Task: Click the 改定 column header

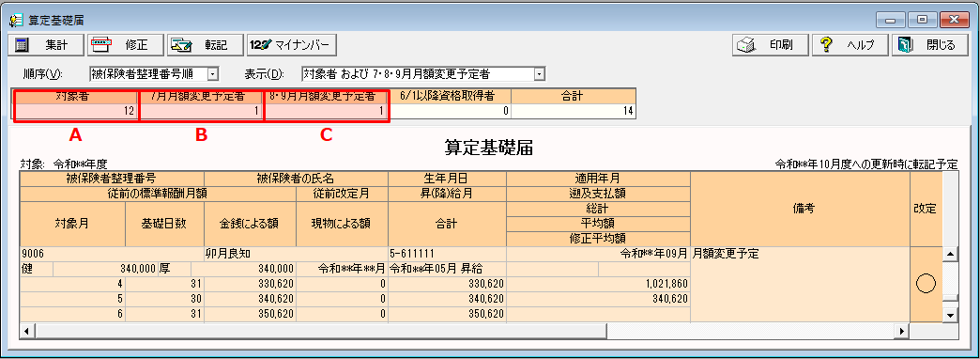Action: pyautogui.click(x=925, y=209)
